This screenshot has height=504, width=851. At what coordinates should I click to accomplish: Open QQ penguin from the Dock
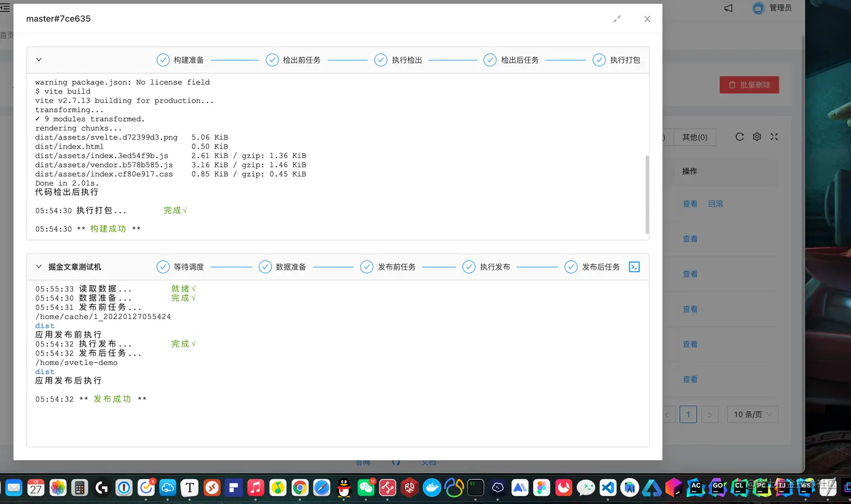click(x=344, y=487)
